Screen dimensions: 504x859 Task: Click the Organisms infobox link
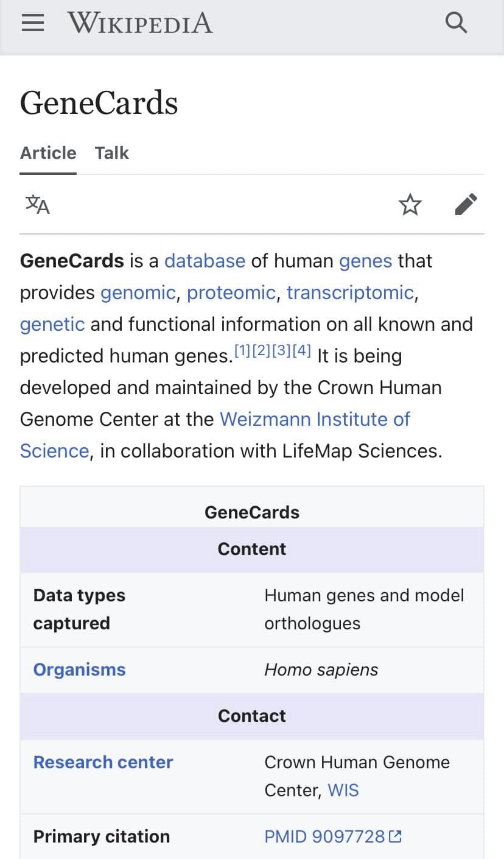pyautogui.click(x=80, y=670)
